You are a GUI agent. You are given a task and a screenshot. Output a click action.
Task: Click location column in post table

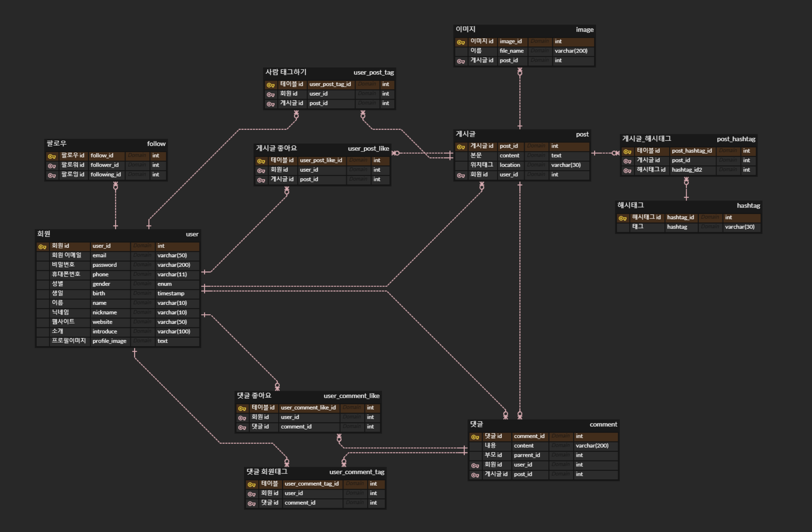(509, 165)
